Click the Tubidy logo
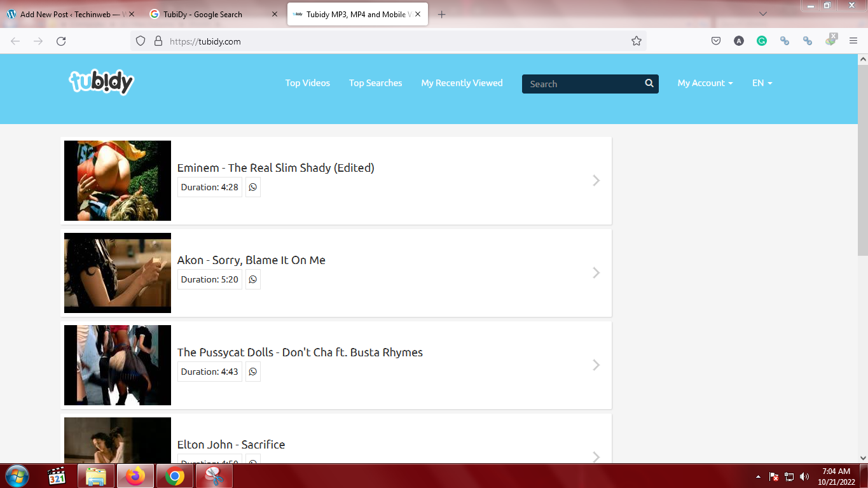 pyautogui.click(x=102, y=83)
